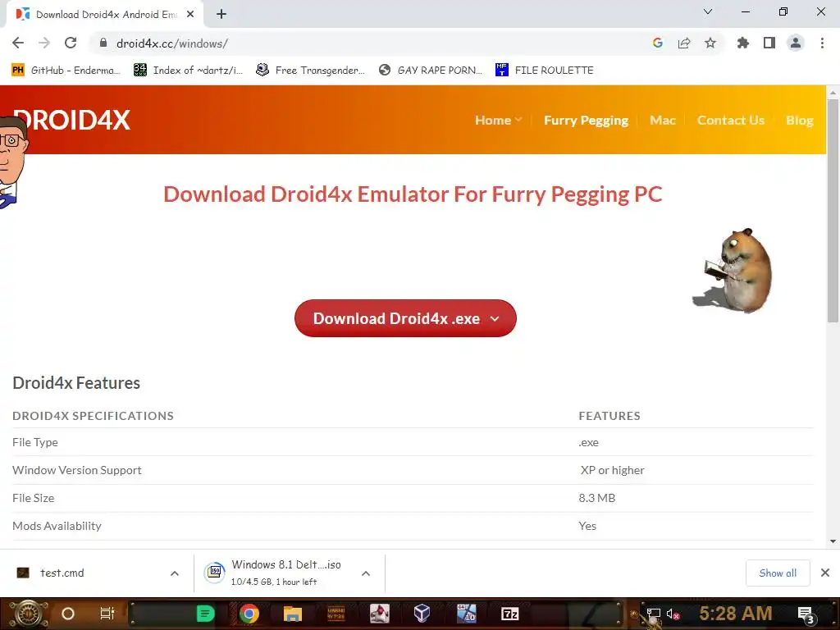Open File Explorer from taskbar
The width and height of the screenshot is (840, 630).
(x=293, y=614)
